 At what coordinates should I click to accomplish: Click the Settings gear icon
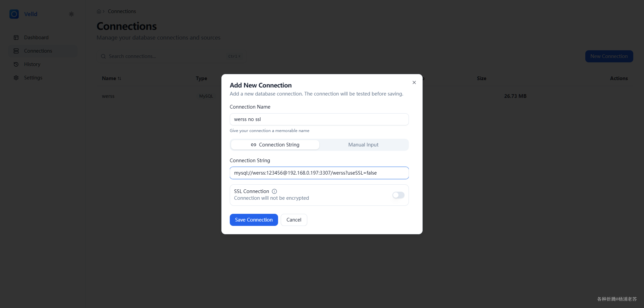tap(16, 78)
